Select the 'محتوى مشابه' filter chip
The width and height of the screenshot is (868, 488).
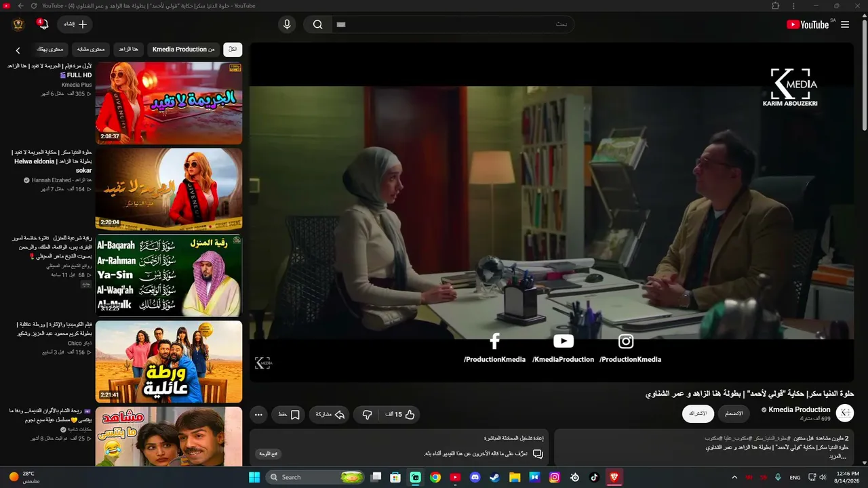click(x=90, y=49)
